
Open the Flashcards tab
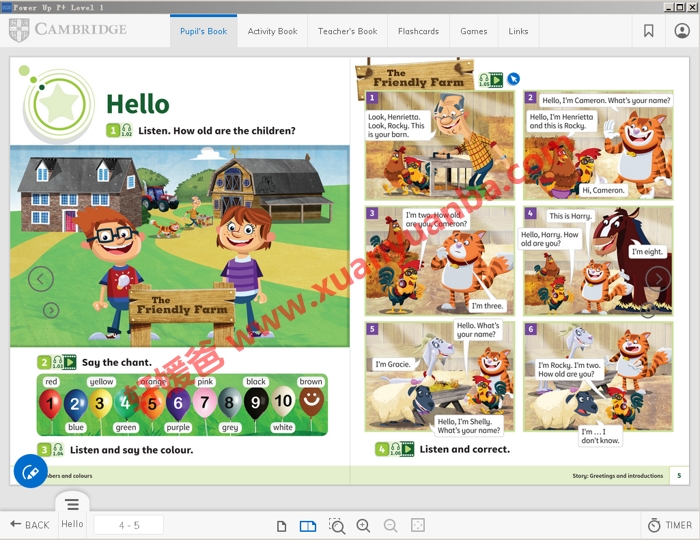(x=418, y=31)
